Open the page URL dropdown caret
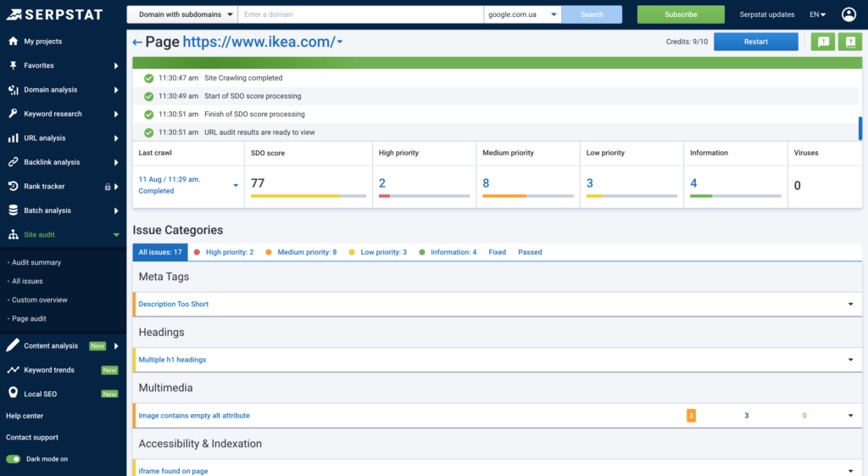 tap(340, 42)
